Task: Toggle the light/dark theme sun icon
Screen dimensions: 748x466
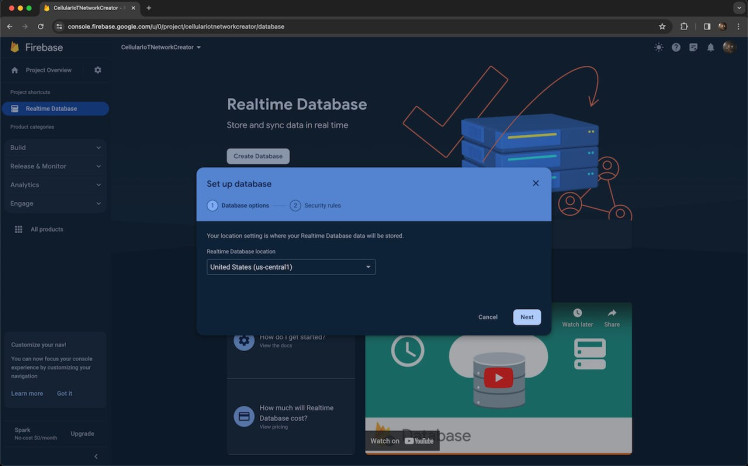Action: tap(658, 47)
